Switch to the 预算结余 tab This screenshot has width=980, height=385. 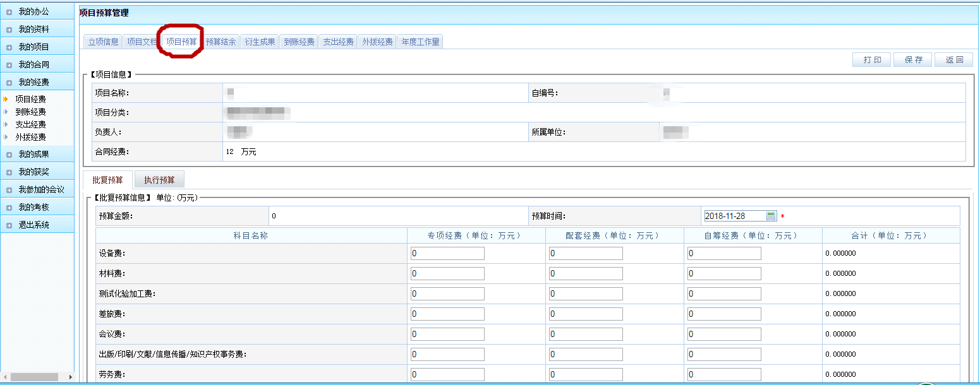[x=221, y=42]
